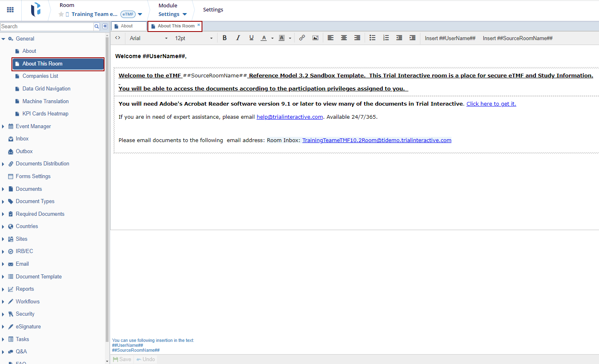Viewport: 599px width, 364px height.
Task: Insert a hyperlink using link icon
Action: [302, 38]
